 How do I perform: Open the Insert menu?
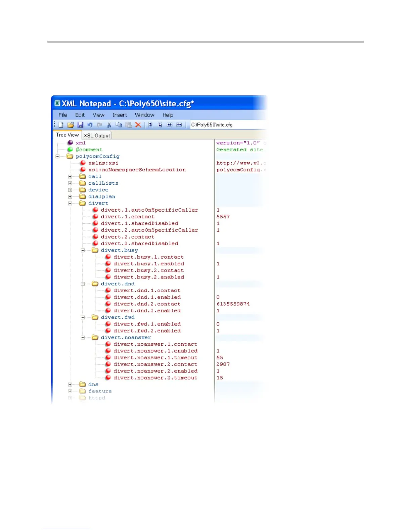point(120,115)
